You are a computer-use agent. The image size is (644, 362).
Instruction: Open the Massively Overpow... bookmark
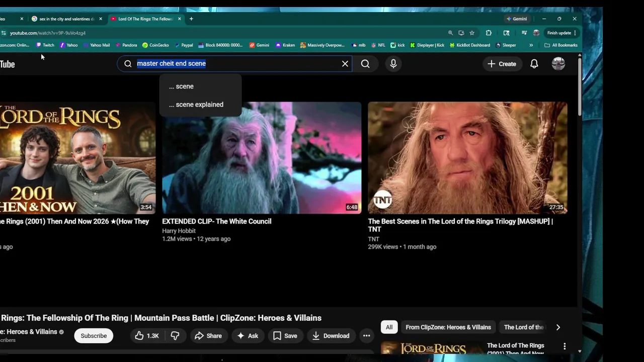323,45
